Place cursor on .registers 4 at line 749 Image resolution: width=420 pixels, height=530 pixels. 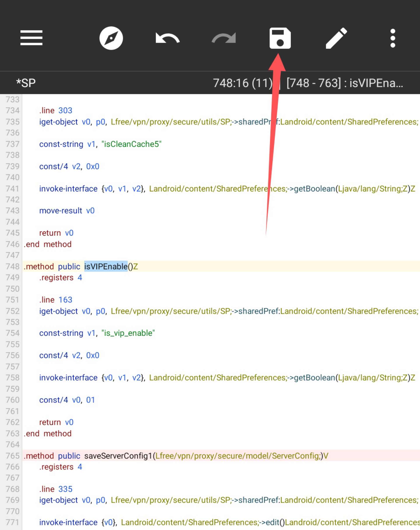61,278
